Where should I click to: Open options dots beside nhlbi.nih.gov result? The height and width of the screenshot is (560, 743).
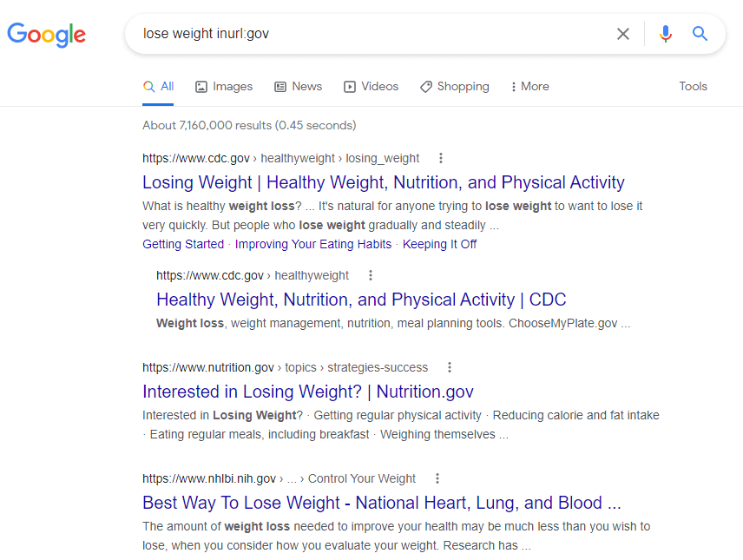pos(437,478)
